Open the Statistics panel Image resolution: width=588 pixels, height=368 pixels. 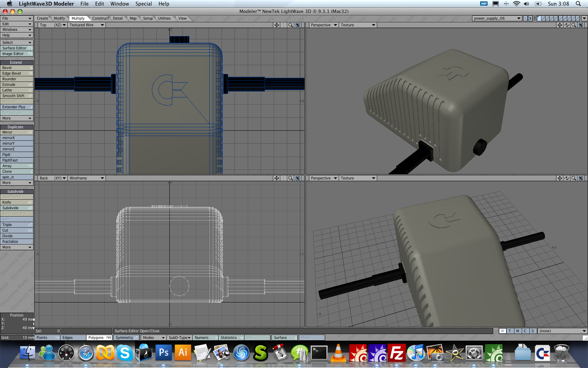point(232,338)
